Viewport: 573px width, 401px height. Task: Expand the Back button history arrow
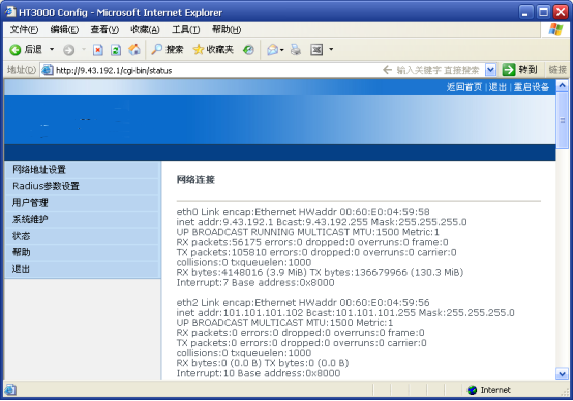pos(52,49)
